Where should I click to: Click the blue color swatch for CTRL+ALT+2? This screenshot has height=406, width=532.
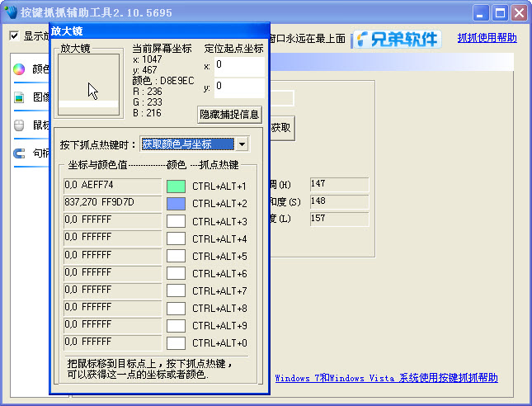[176, 204]
